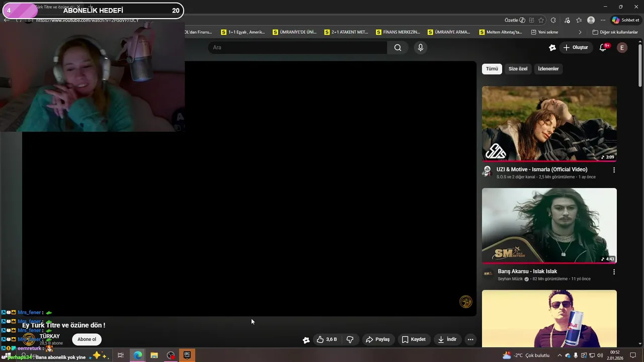This screenshot has height=362, width=644.
Task: Select the 'İzlenenler' filter chip
Action: (x=548, y=69)
